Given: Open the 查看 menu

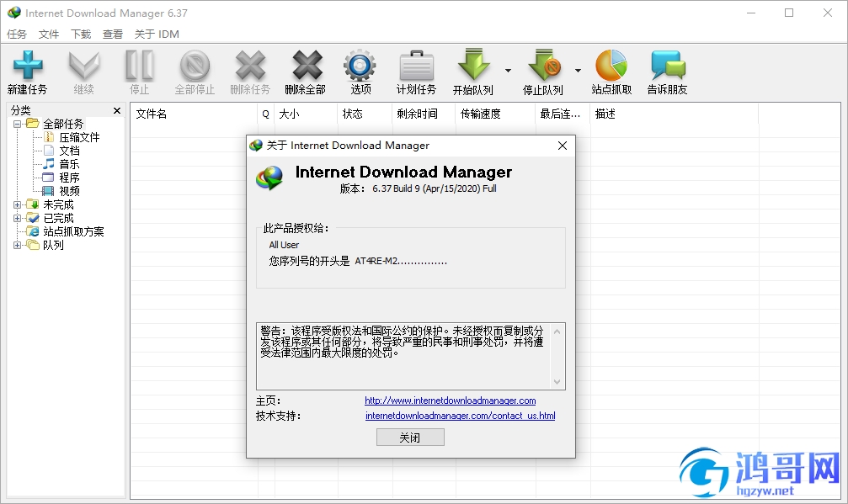Looking at the screenshot, I should point(113,34).
